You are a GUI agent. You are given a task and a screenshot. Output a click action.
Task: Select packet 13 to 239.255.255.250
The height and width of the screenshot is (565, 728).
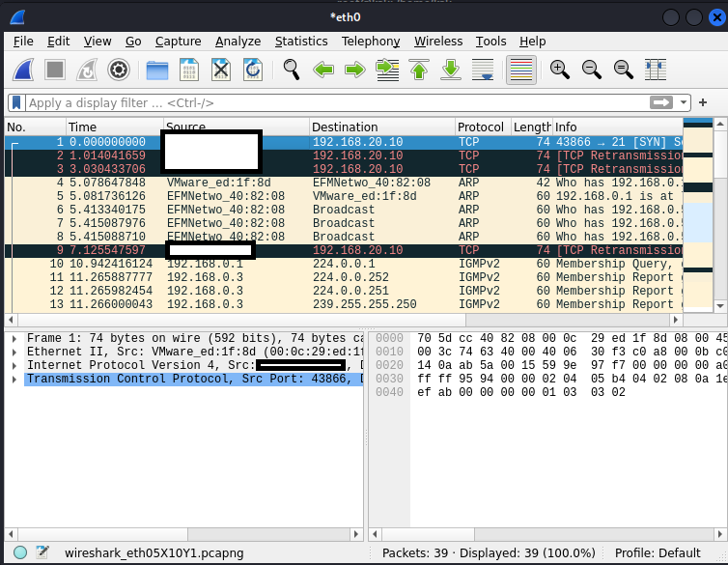coord(344,304)
